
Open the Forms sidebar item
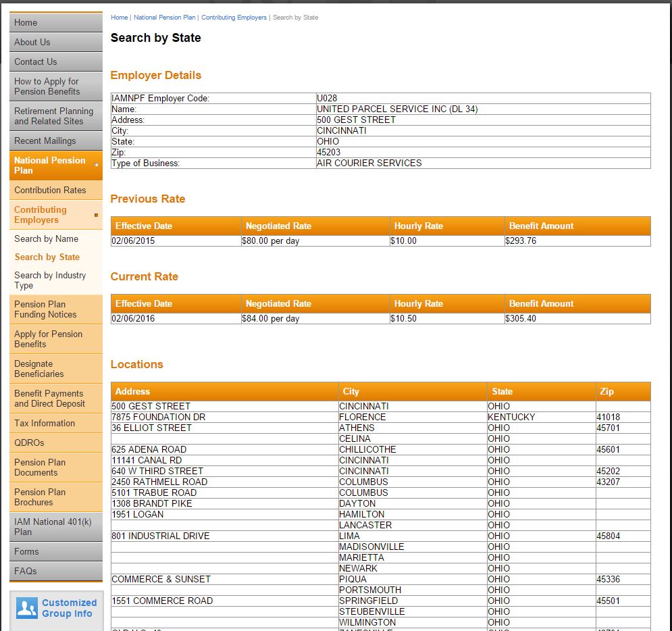click(56, 552)
